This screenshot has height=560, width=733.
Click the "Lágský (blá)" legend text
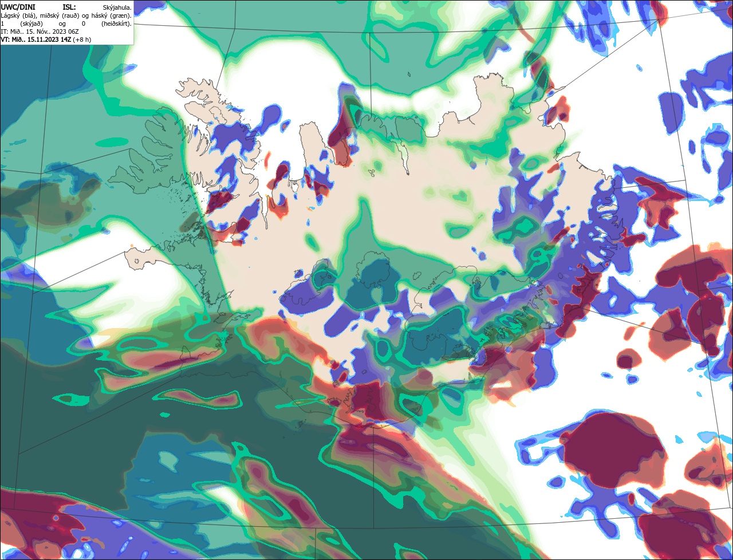point(18,16)
